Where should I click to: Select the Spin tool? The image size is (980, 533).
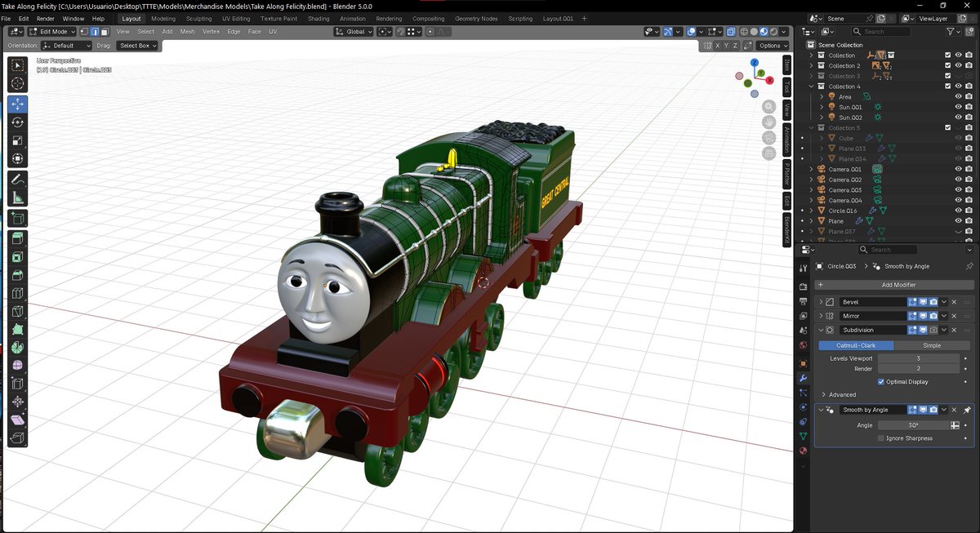coord(17,347)
